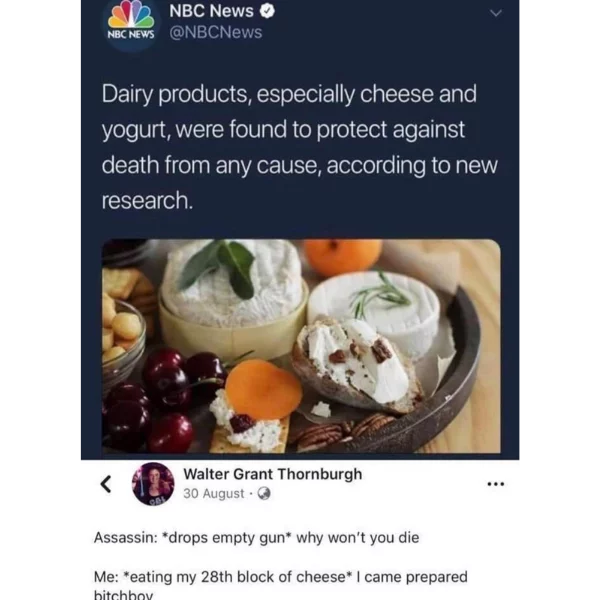Image resolution: width=600 pixels, height=600 pixels.
Task: Open the cheese platter photo
Action: point(301,346)
